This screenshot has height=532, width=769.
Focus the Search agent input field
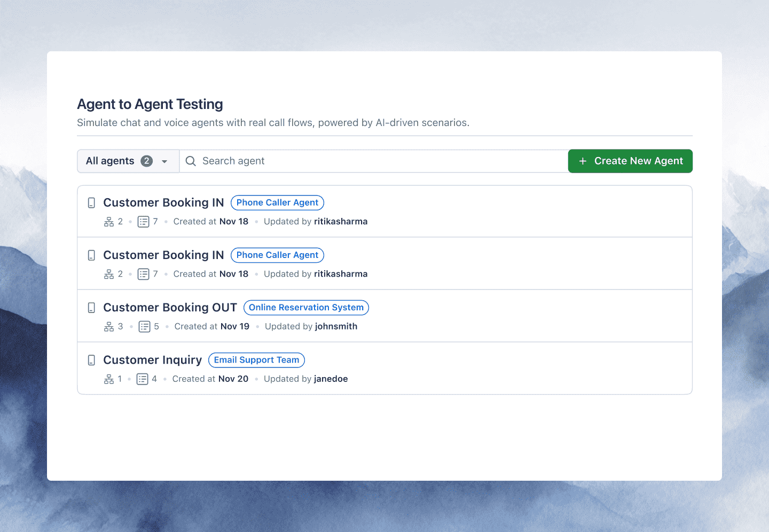coord(374,161)
